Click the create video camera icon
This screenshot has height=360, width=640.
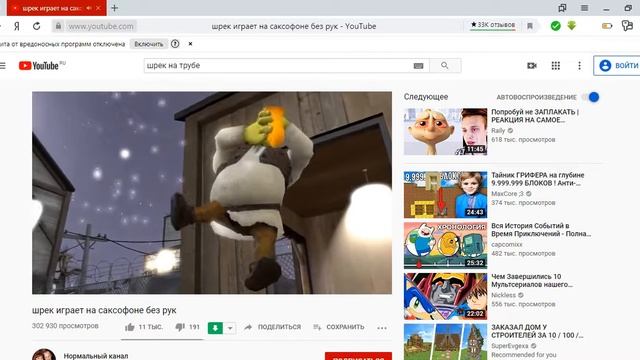tap(532, 66)
